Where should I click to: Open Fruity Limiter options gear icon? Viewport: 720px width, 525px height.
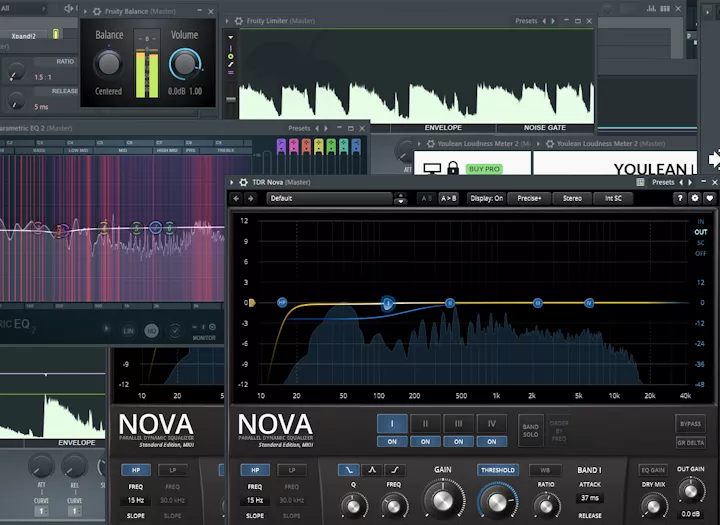click(x=239, y=21)
